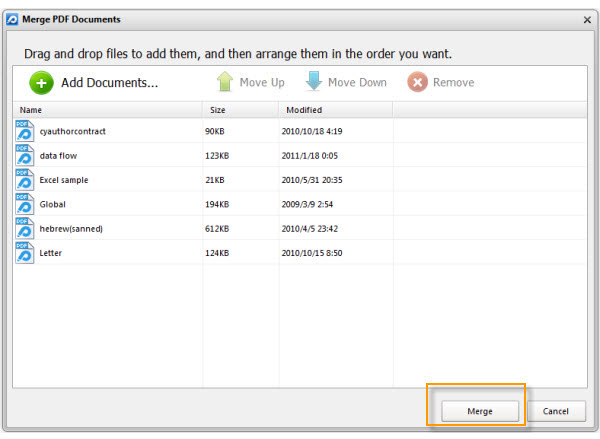
Task: Click the Merge button
Action: 480,411
